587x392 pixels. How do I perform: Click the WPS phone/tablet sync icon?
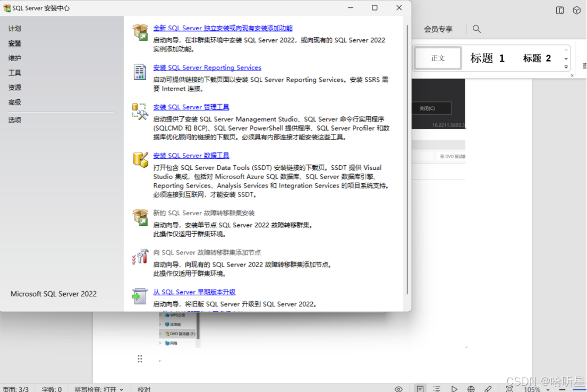click(560, 11)
